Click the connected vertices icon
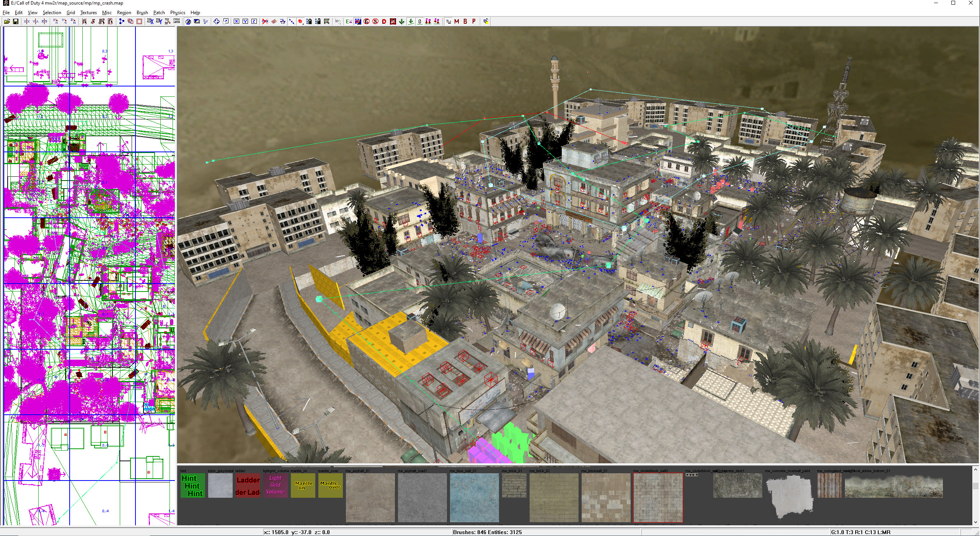980x536 pixels. tap(122, 21)
